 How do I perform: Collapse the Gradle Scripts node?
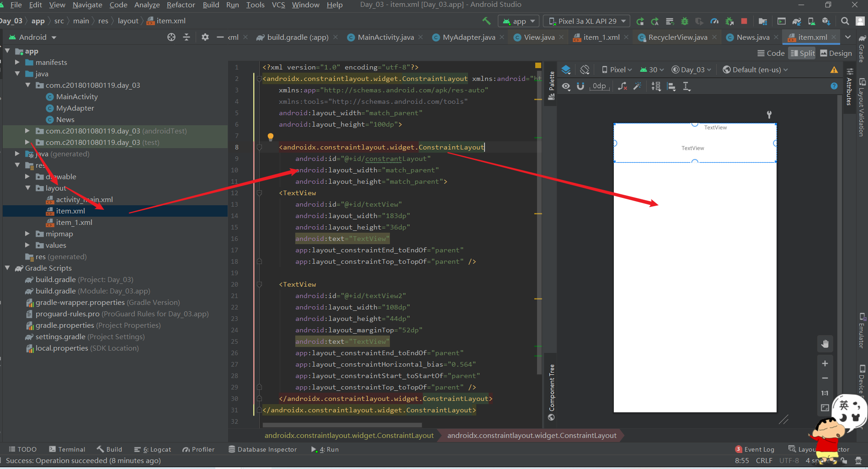(x=7, y=268)
